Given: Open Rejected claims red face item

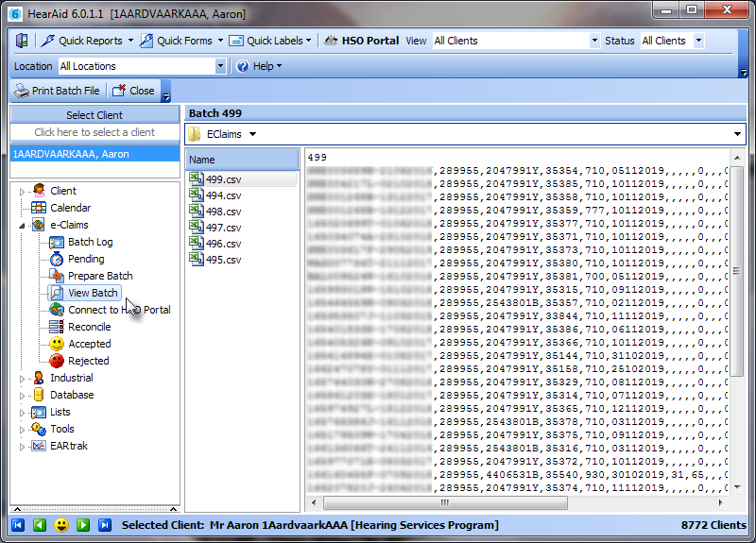Looking at the screenshot, I should tap(88, 361).
